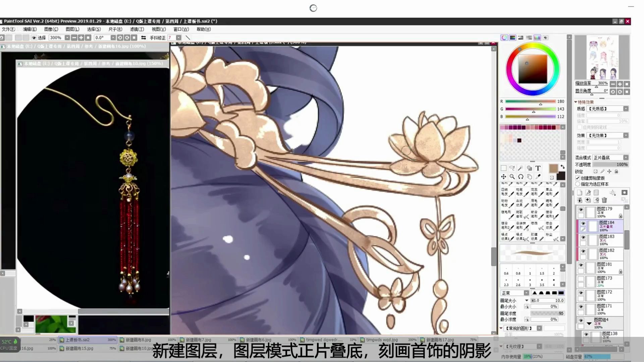
Task: Zoom in with top toolbar plus button
Action: point(81,38)
